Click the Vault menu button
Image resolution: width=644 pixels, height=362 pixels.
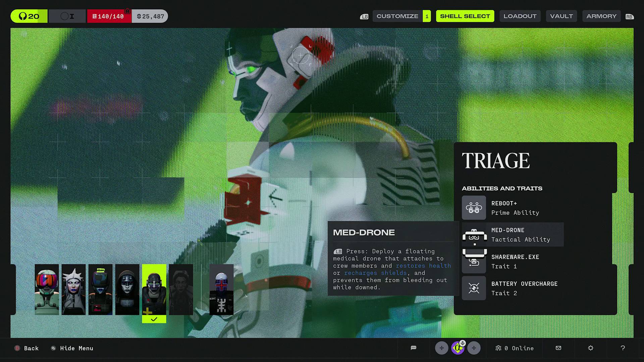point(561,16)
